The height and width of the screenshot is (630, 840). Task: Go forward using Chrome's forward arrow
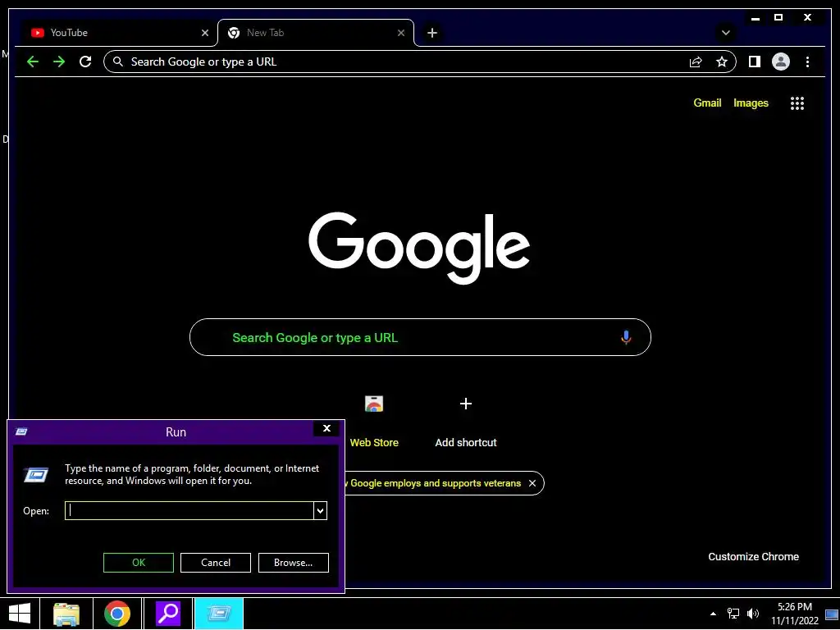click(x=59, y=62)
